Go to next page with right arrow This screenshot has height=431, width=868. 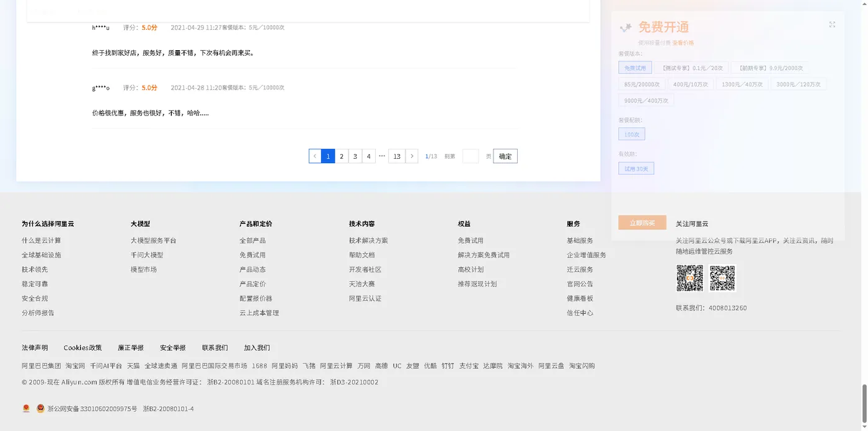412,156
